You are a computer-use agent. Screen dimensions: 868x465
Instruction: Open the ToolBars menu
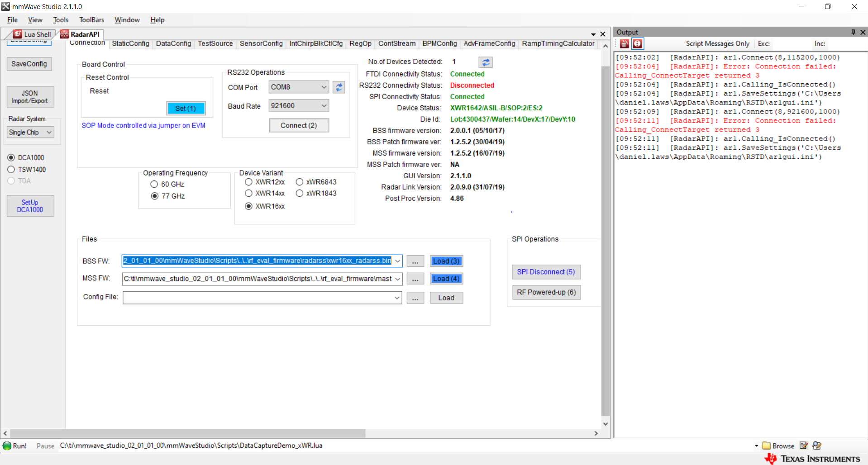[91, 20]
